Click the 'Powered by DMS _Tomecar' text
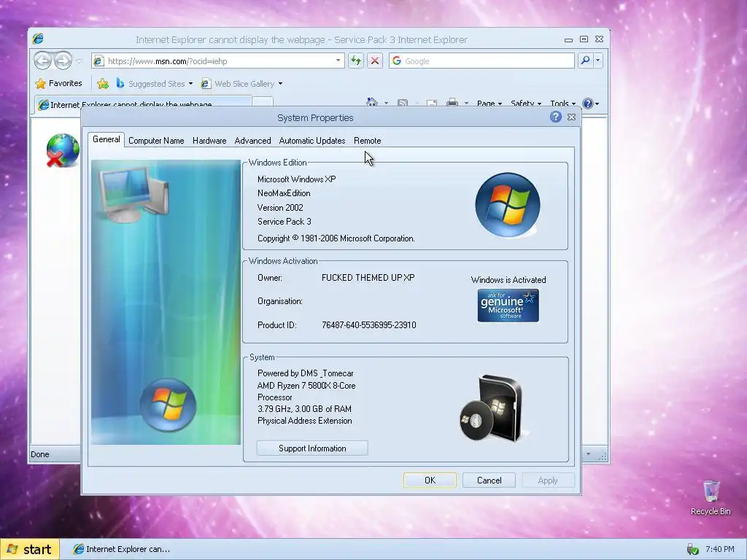Viewport: 747px width, 560px height. pos(306,373)
